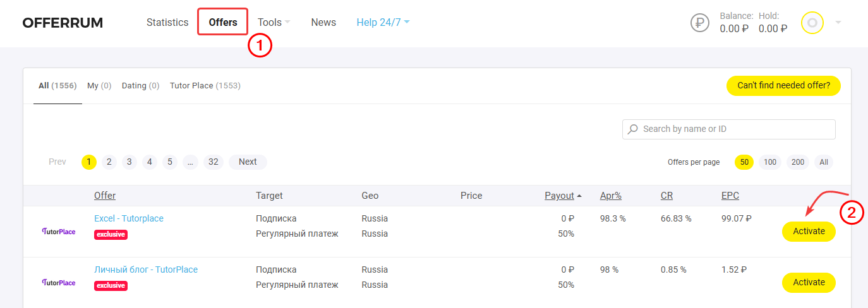This screenshot has height=308, width=868.
Task: Click the Balance 0.00 ₽ value
Action: pyautogui.click(x=734, y=28)
